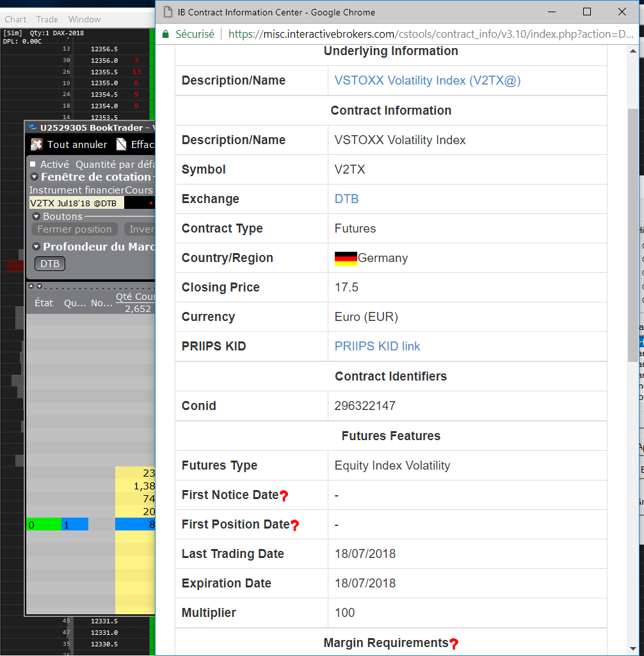Click the DTB market depth button
This screenshot has height=656, width=644.
tap(50, 263)
